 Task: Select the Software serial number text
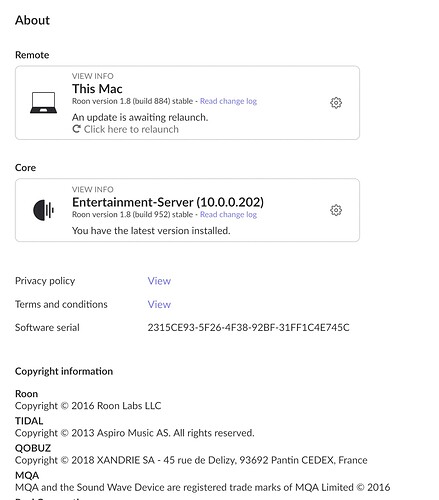click(249, 327)
